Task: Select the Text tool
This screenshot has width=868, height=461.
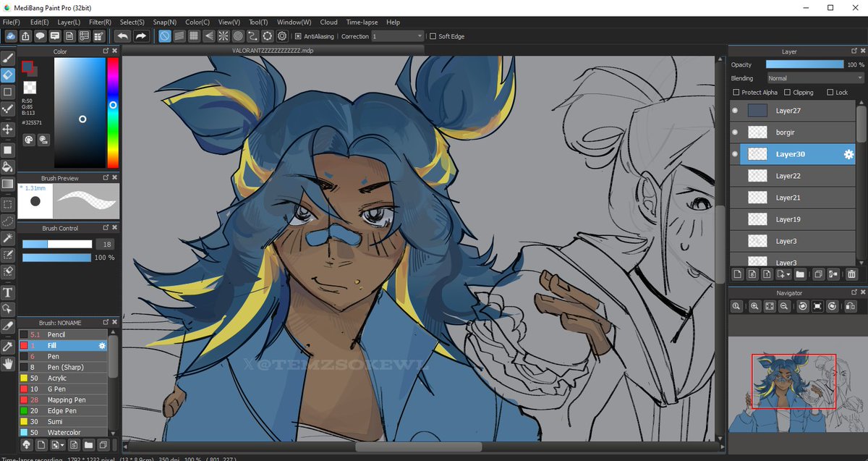Action: pos(8,292)
